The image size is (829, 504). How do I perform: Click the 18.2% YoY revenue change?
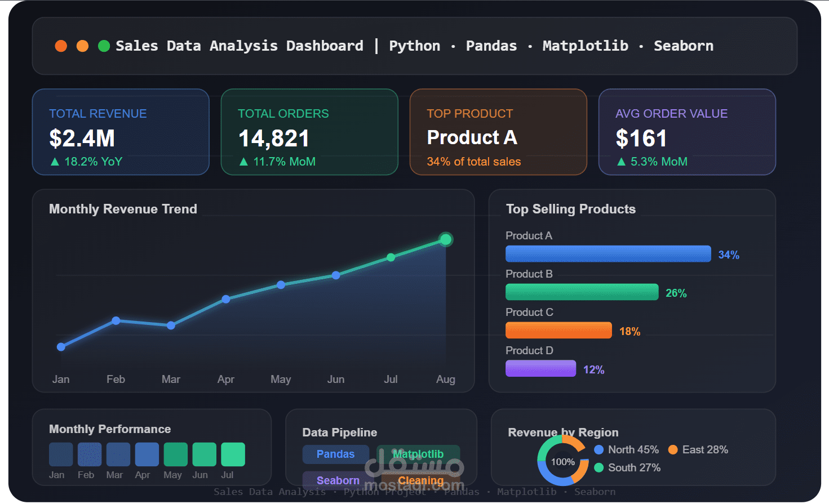(86, 162)
